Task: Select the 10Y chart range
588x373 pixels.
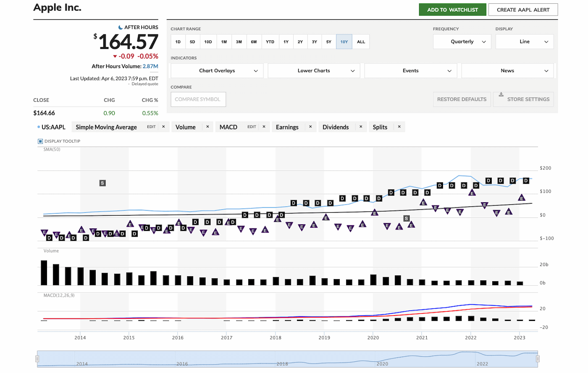Action: 344,42
